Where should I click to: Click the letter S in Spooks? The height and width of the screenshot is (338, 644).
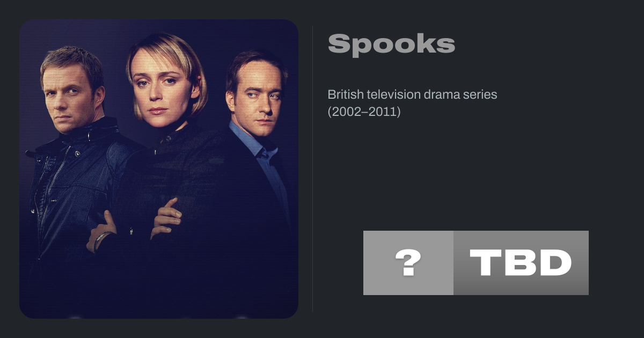tap(338, 45)
